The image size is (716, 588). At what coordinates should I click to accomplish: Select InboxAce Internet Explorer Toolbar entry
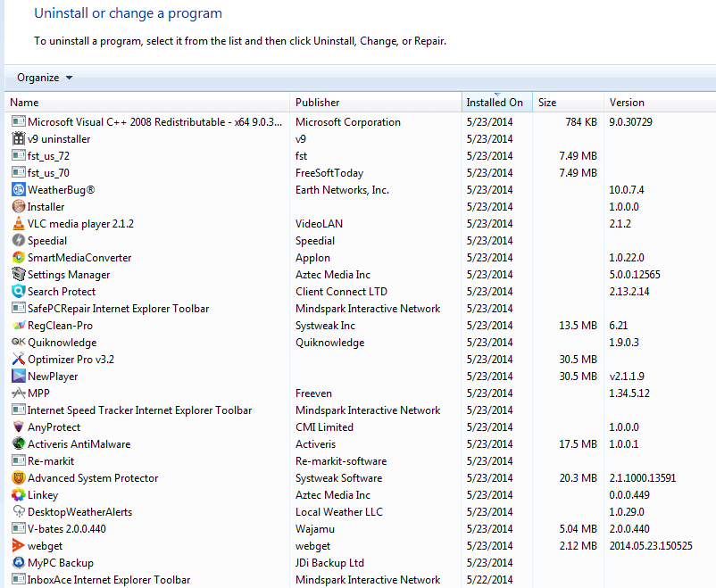coord(108,580)
